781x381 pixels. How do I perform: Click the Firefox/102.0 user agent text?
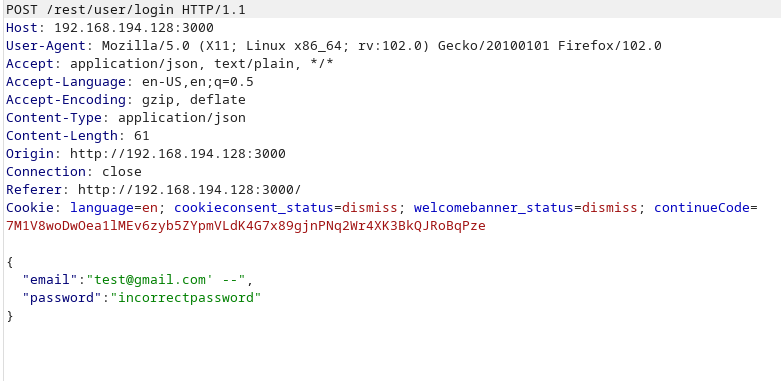point(609,46)
